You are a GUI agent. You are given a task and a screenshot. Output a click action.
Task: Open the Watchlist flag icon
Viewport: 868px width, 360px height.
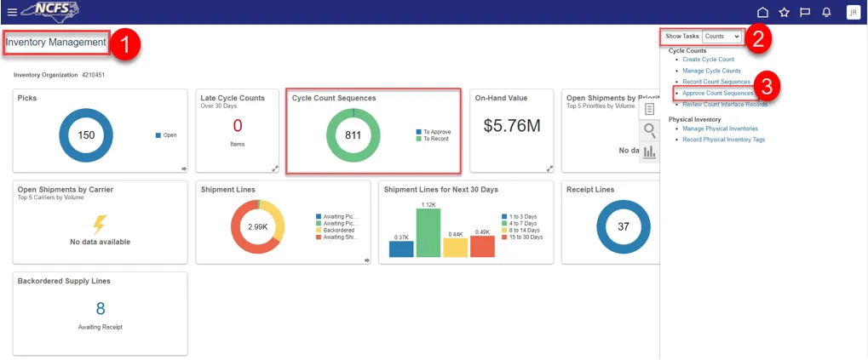coord(805,12)
